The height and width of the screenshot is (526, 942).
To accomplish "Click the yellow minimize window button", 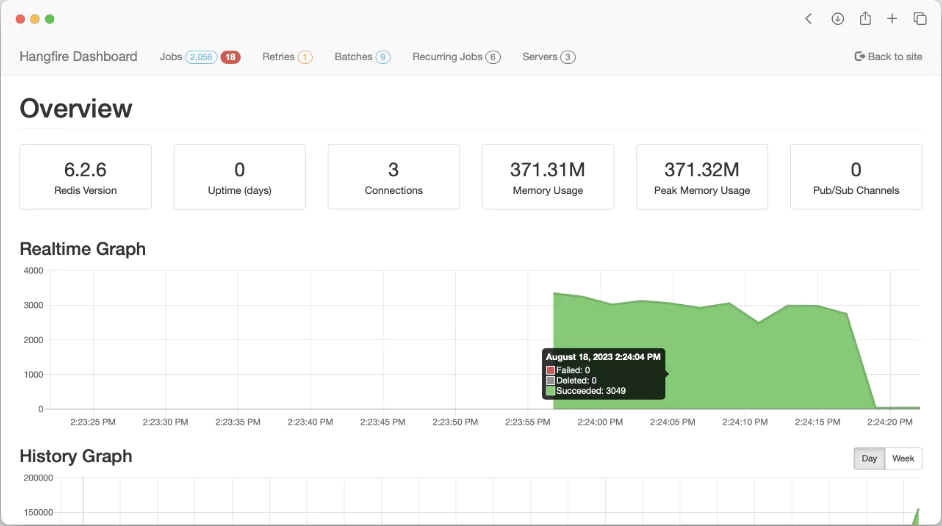I will pos(35,19).
